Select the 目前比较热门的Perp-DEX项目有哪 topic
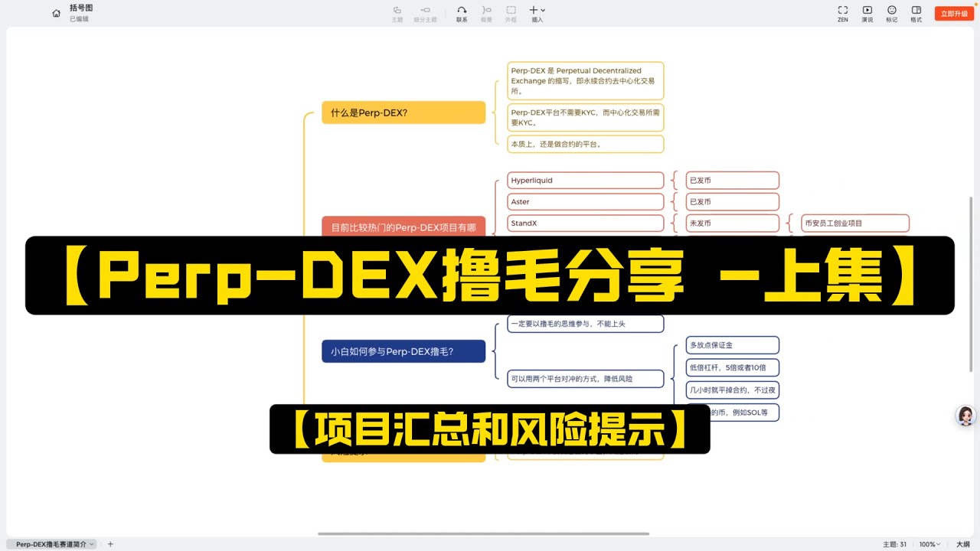This screenshot has width=980, height=551. pyautogui.click(x=403, y=227)
